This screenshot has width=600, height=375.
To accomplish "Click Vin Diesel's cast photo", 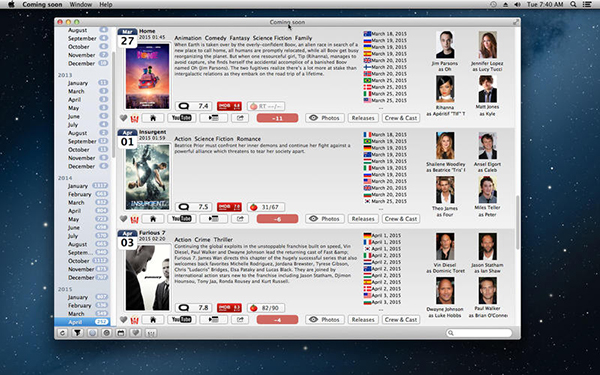I will [445, 247].
